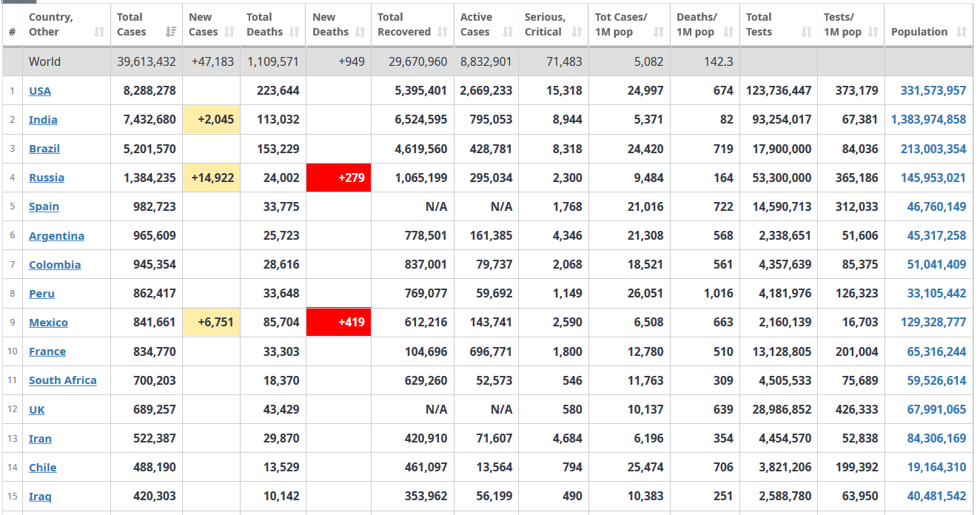Sort Country, Other column arrows
This screenshot has height=515, width=980.
point(99,32)
